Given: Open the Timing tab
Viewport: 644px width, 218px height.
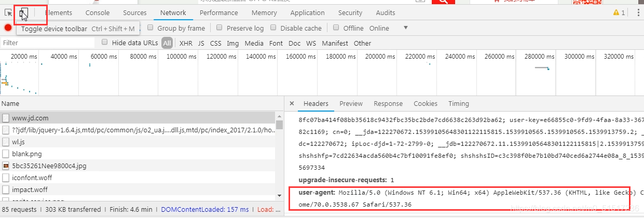Looking at the screenshot, I should click(459, 103).
